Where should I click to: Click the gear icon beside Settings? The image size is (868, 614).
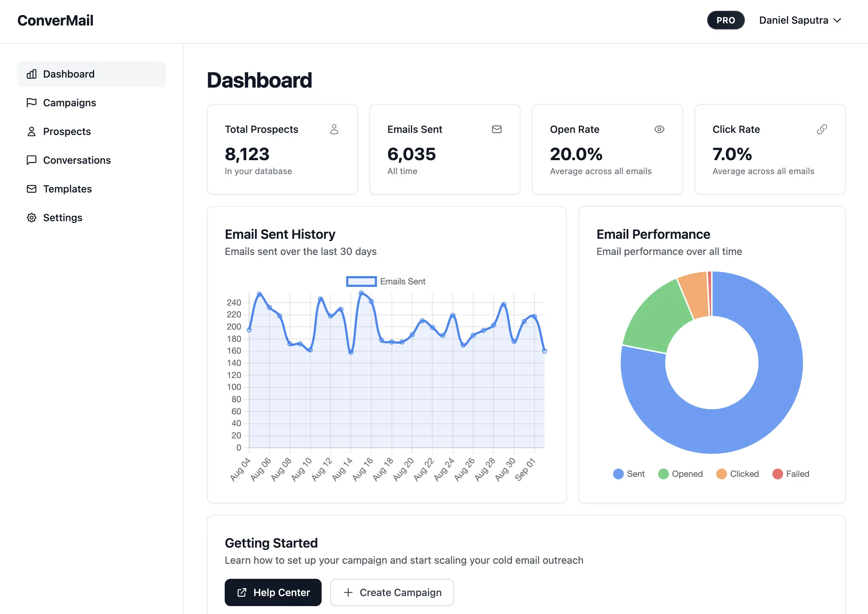coord(32,218)
